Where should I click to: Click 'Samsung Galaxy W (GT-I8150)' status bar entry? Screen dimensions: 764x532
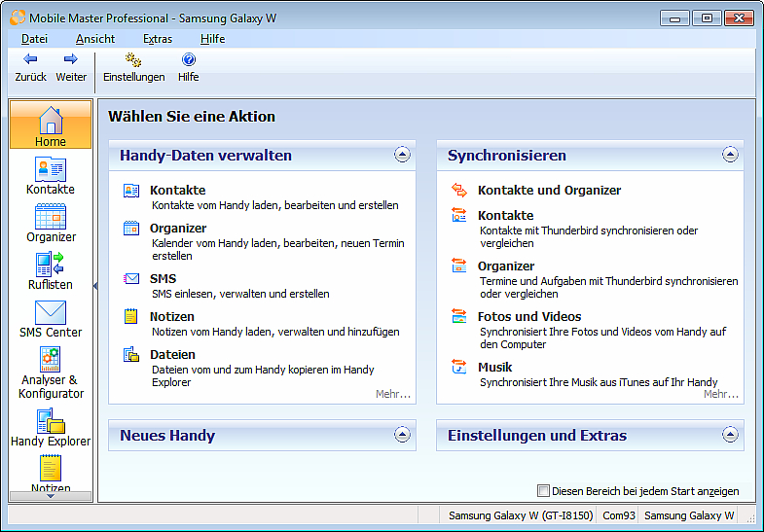521,515
